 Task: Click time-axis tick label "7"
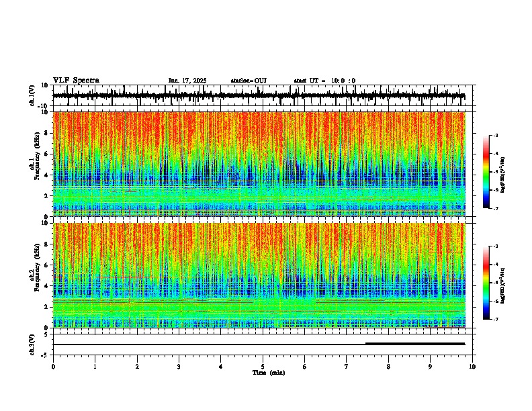pyautogui.click(x=347, y=367)
